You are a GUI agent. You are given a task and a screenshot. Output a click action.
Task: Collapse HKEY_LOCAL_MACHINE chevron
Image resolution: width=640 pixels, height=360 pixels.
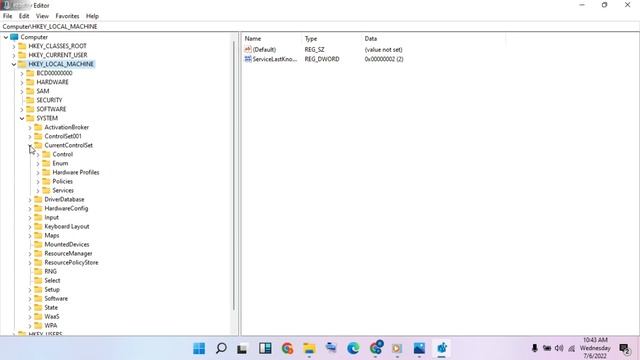14,64
